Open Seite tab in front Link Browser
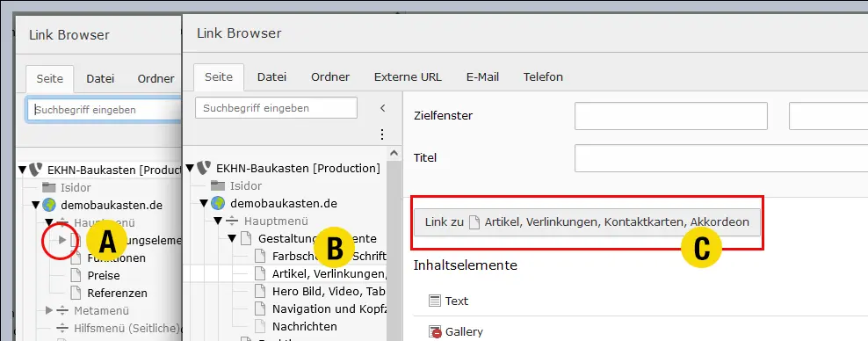Image resolution: width=868 pixels, height=341 pixels. [219, 77]
